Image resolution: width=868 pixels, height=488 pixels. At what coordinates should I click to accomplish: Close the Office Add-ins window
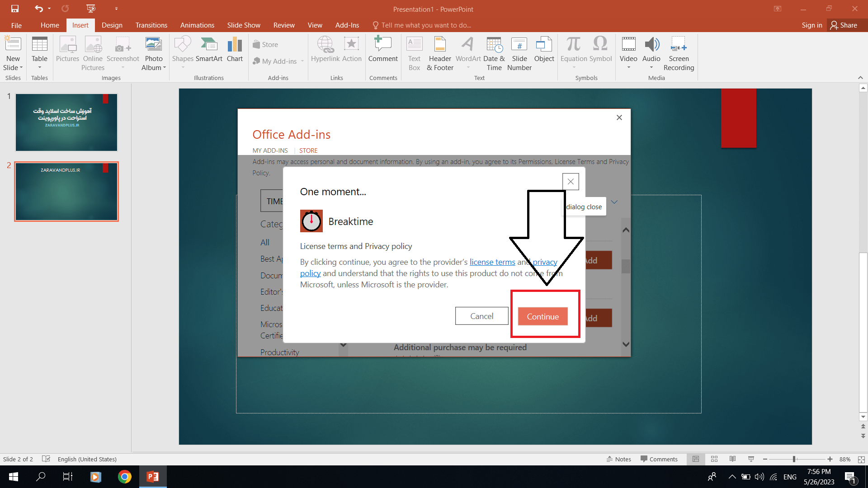[x=619, y=117]
